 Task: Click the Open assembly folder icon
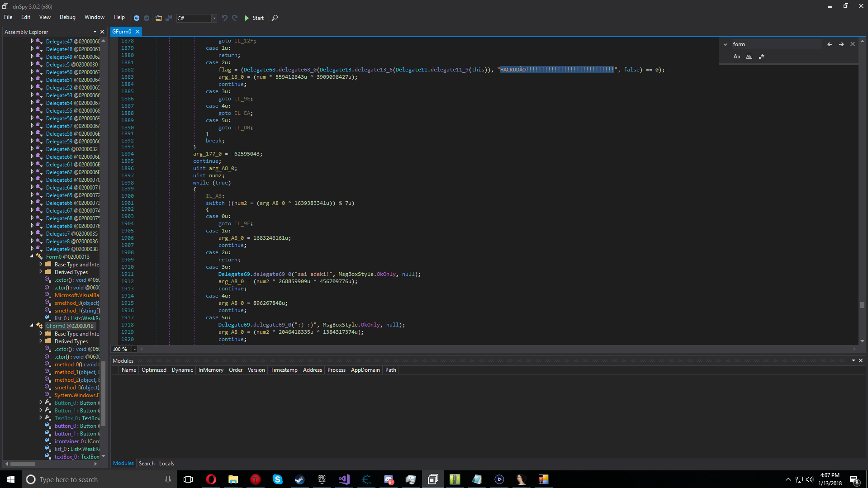tap(158, 18)
